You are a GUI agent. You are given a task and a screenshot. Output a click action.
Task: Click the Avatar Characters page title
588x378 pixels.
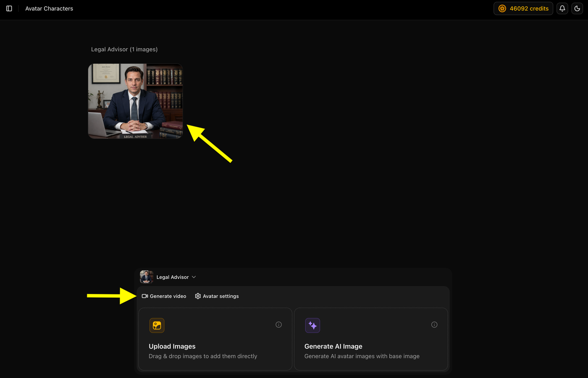[x=49, y=8]
